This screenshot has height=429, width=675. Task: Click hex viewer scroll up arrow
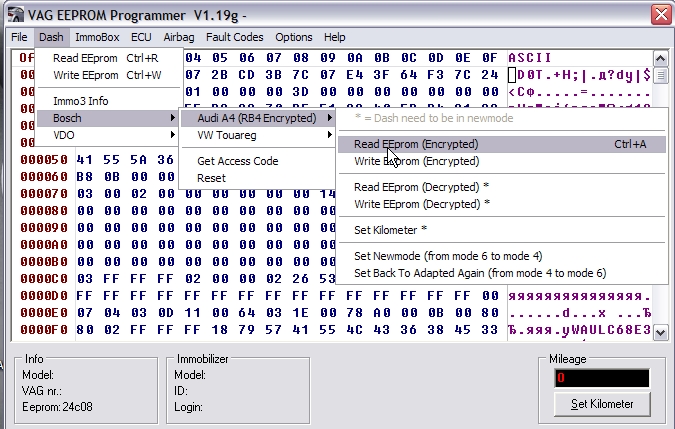tap(660, 59)
